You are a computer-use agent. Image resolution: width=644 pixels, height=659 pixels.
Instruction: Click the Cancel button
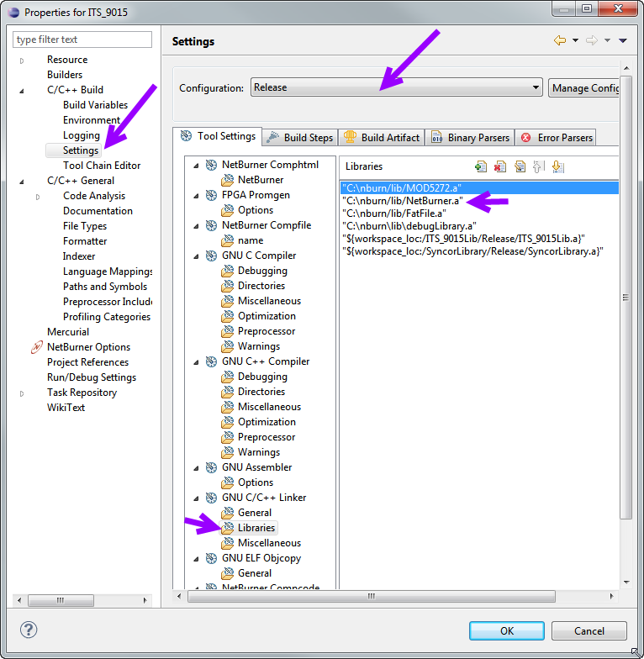[589, 630]
